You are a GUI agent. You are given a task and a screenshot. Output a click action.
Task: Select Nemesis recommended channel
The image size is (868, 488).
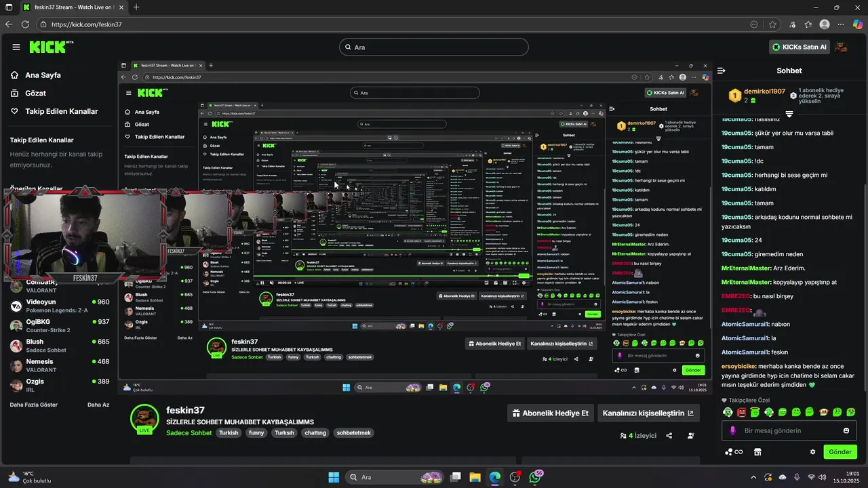[60, 365]
